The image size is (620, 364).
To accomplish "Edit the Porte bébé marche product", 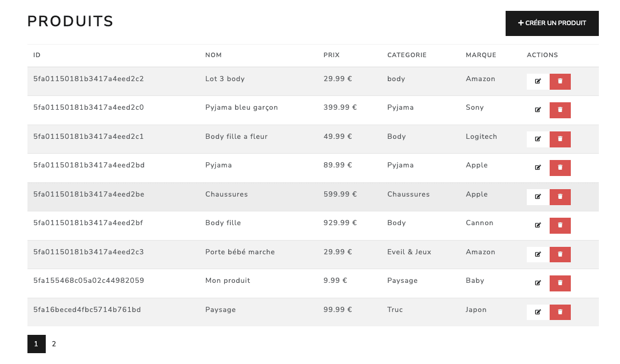I will click(x=538, y=254).
